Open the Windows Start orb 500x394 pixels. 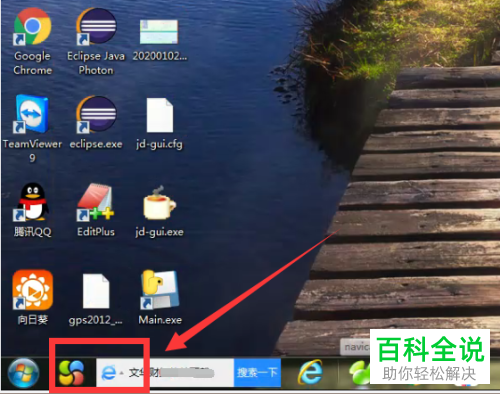coord(23,373)
